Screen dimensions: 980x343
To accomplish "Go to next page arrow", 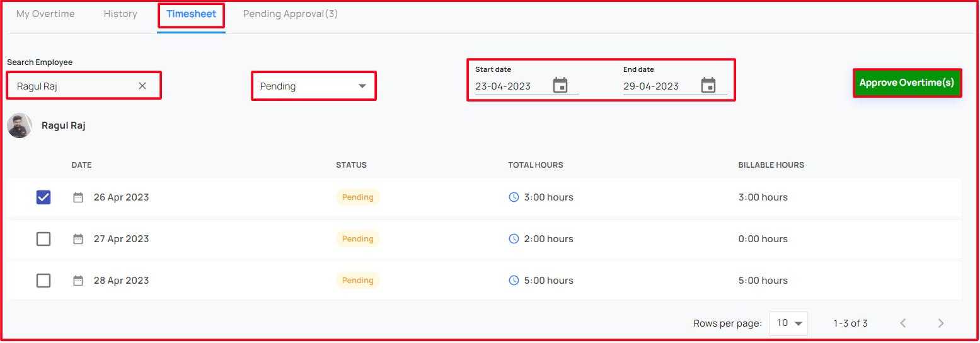I will coord(941,323).
